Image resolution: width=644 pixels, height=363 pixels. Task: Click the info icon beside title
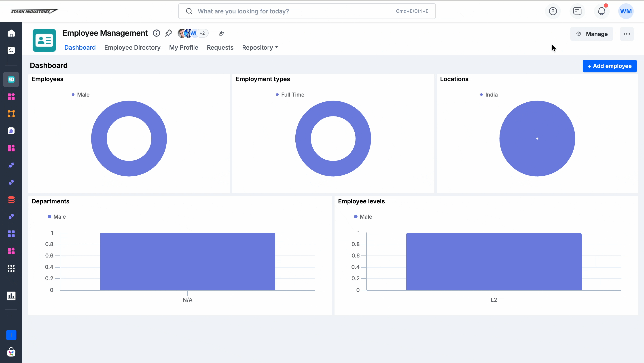click(x=157, y=33)
